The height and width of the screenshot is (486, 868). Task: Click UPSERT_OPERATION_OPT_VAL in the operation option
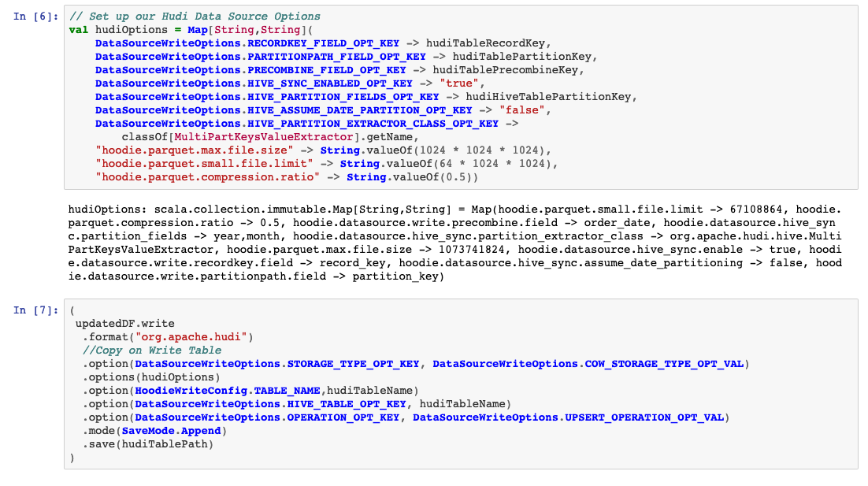(x=645, y=417)
